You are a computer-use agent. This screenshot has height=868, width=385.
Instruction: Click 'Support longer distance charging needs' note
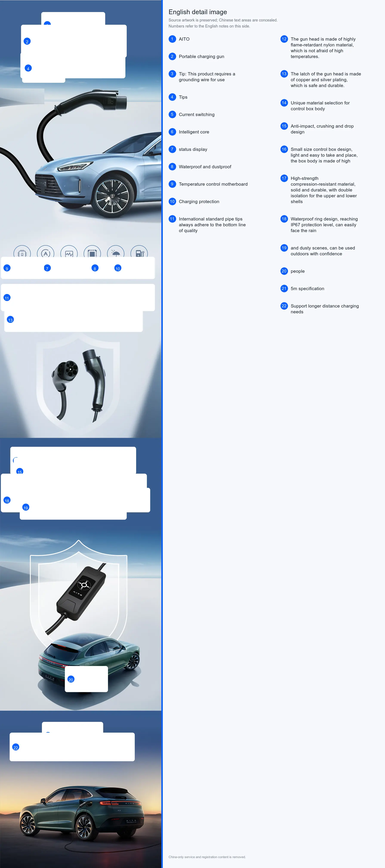(x=325, y=309)
